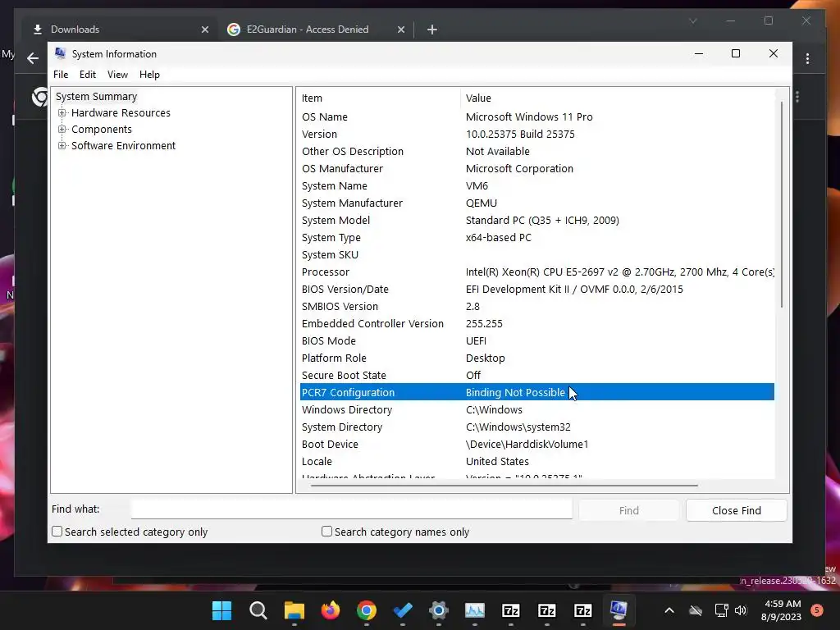Viewport: 840px width, 630px height.
Task: Open volume speaker tray icon
Action: (x=741, y=610)
